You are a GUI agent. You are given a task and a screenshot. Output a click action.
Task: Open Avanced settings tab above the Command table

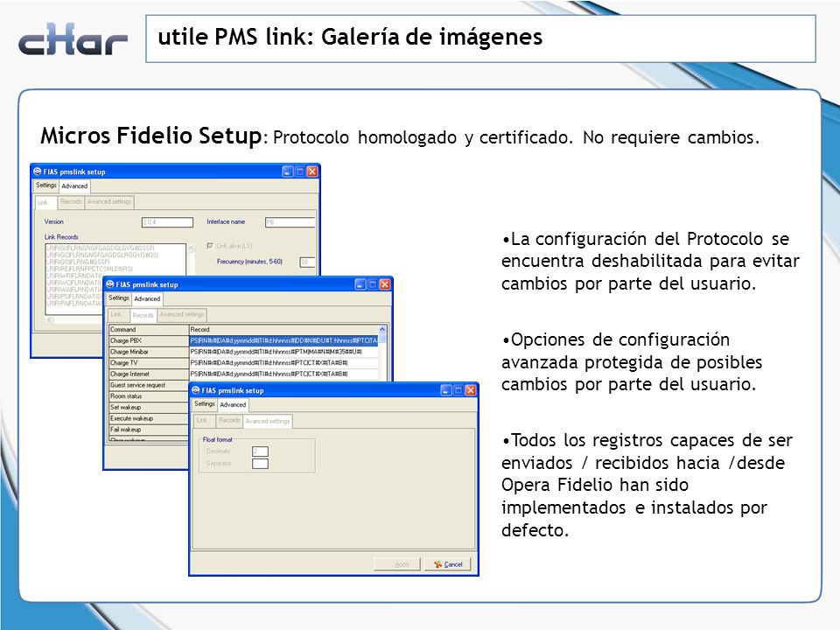[182, 314]
